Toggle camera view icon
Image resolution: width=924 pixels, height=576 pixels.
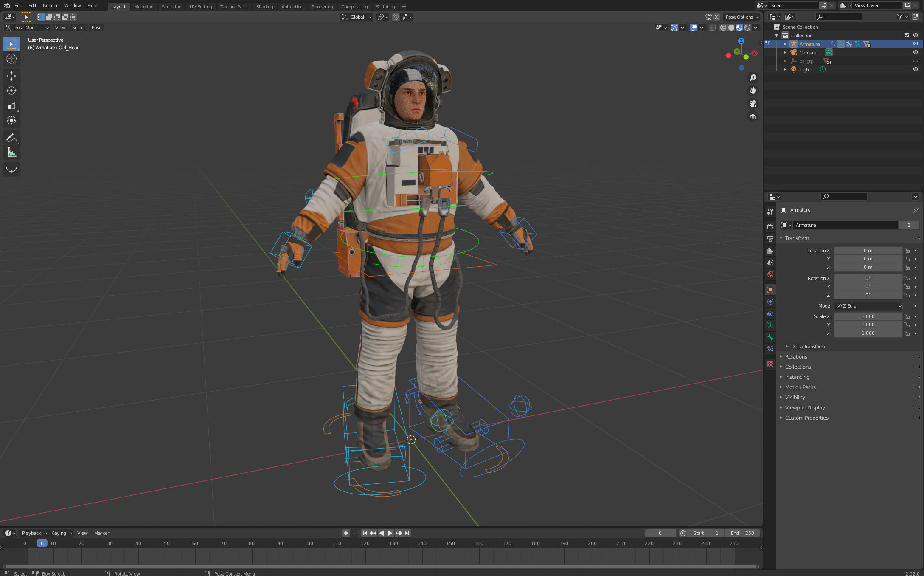(x=753, y=104)
